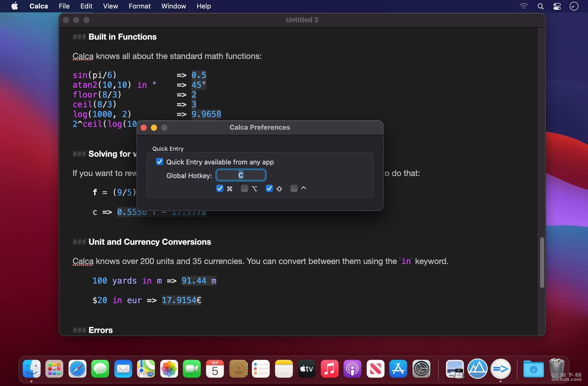Image resolution: width=588 pixels, height=386 pixels.
Task: Minimize the Calca Preferences window
Action: 154,128
